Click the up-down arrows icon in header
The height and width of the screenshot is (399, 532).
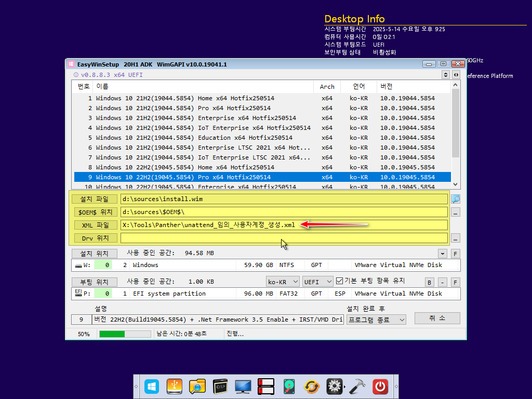(x=446, y=75)
